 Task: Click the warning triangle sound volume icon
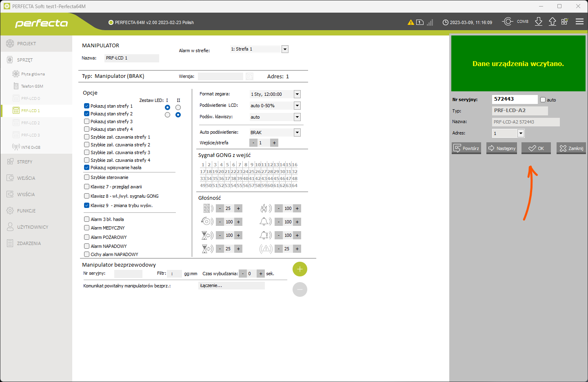click(x=266, y=249)
